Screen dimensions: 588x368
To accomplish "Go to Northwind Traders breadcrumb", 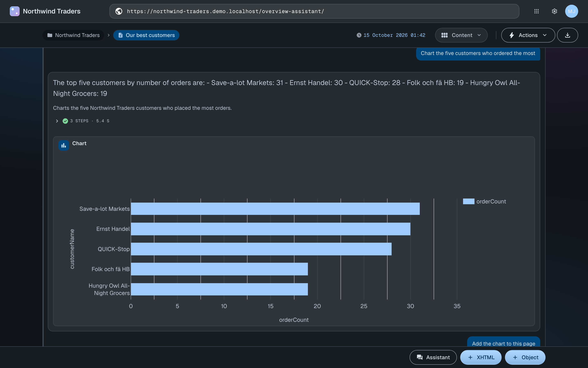I will (x=73, y=35).
